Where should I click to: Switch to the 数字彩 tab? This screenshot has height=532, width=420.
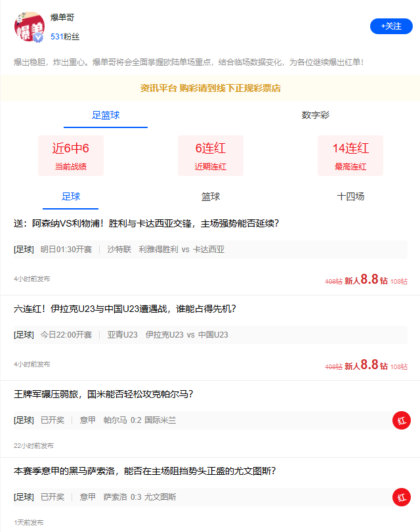pyautogui.click(x=315, y=116)
